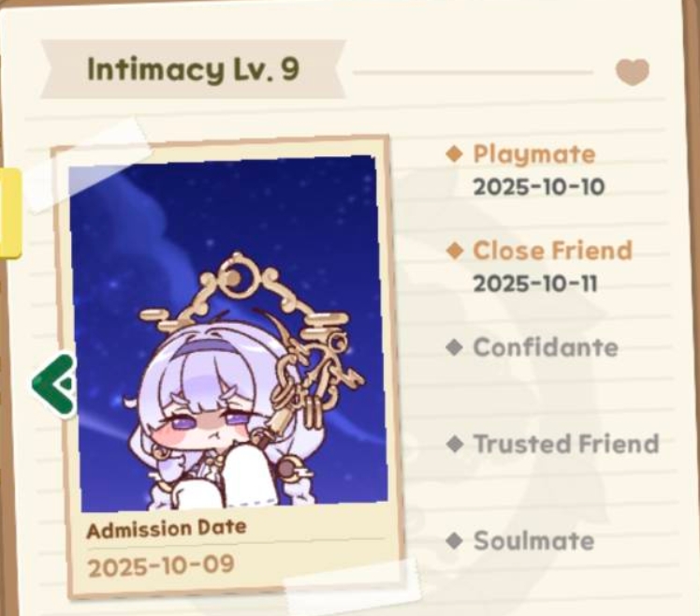Select the Playmate milestone label
The image size is (700, 616).
click(x=534, y=154)
